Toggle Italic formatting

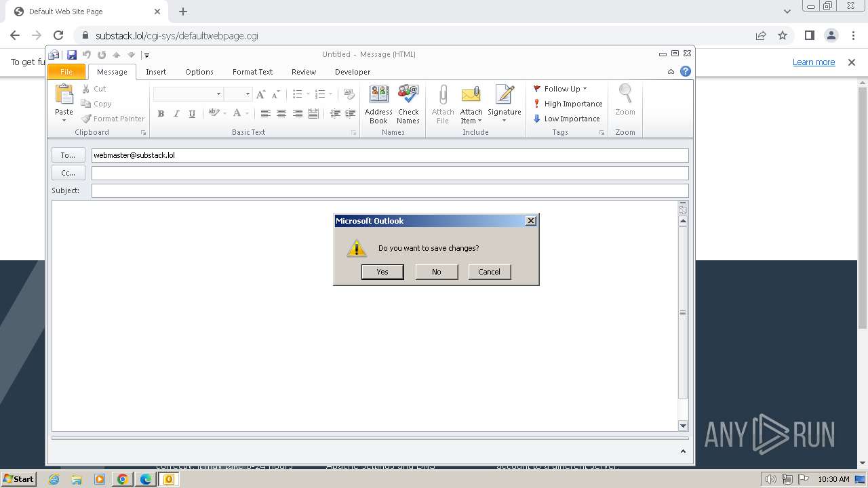tap(176, 114)
